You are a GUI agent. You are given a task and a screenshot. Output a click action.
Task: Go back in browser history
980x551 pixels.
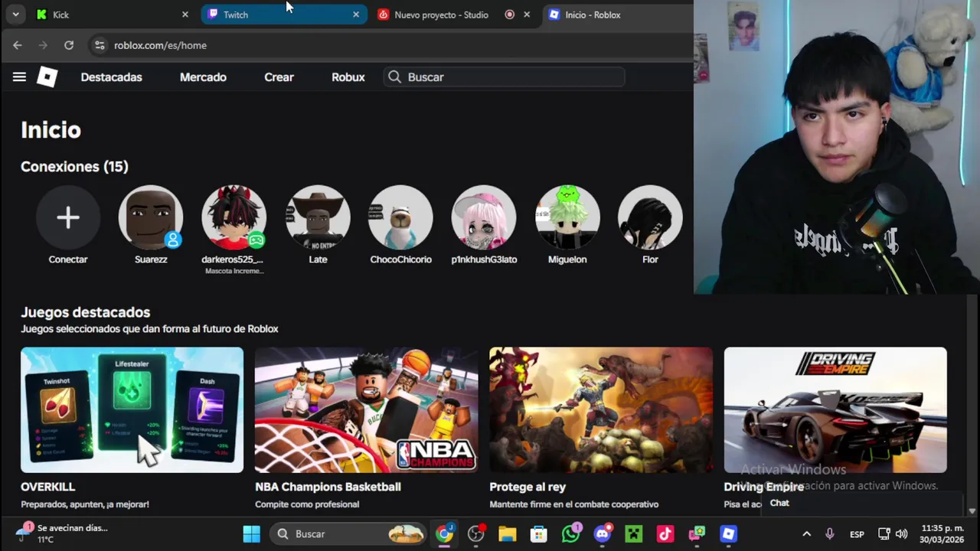tap(18, 45)
